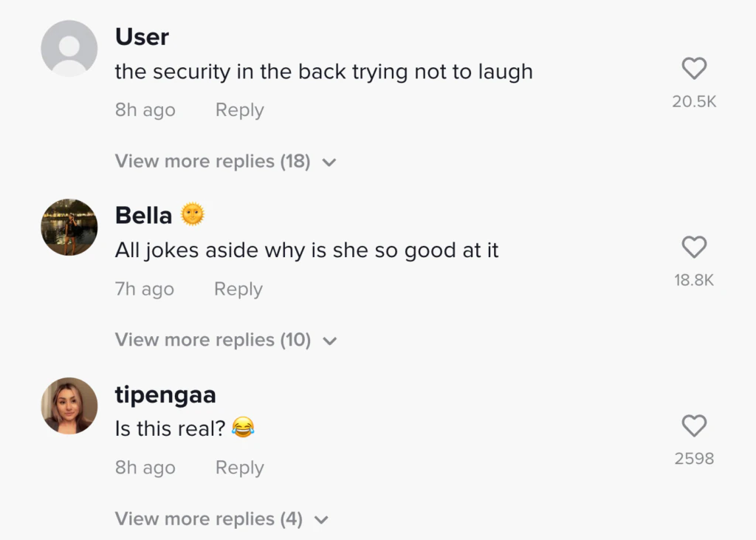Click 'View more replies (10)' text
The image size is (756, 540).
point(213,340)
